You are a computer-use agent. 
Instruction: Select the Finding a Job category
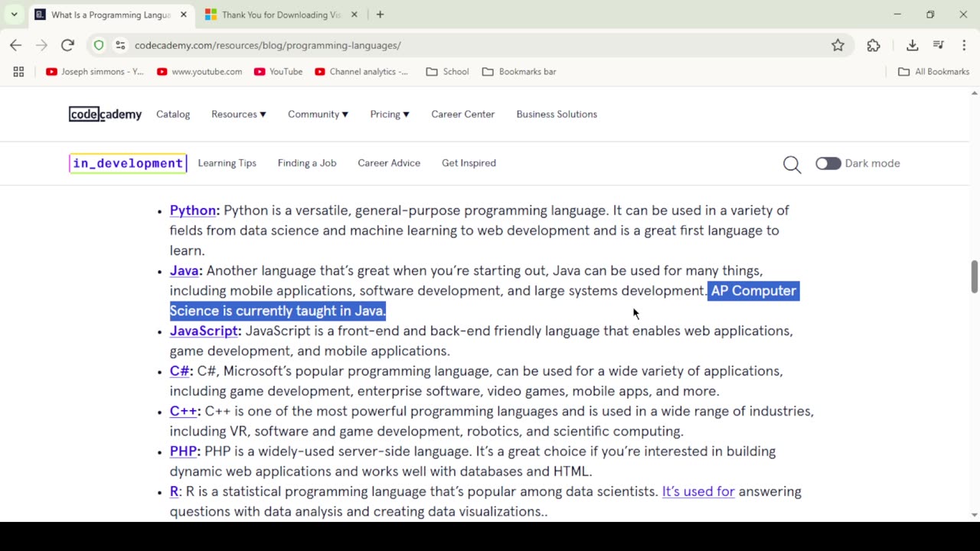307,163
